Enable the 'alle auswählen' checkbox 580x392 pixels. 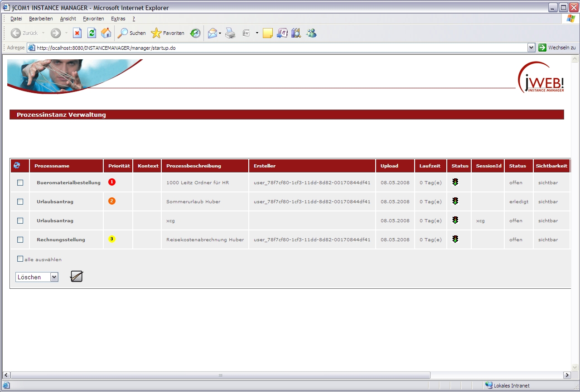coord(20,259)
